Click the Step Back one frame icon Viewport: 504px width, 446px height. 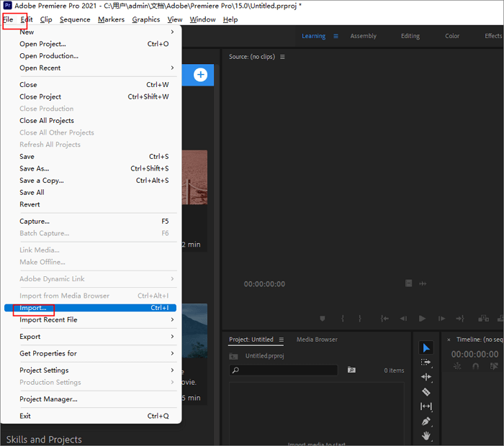coord(403,319)
